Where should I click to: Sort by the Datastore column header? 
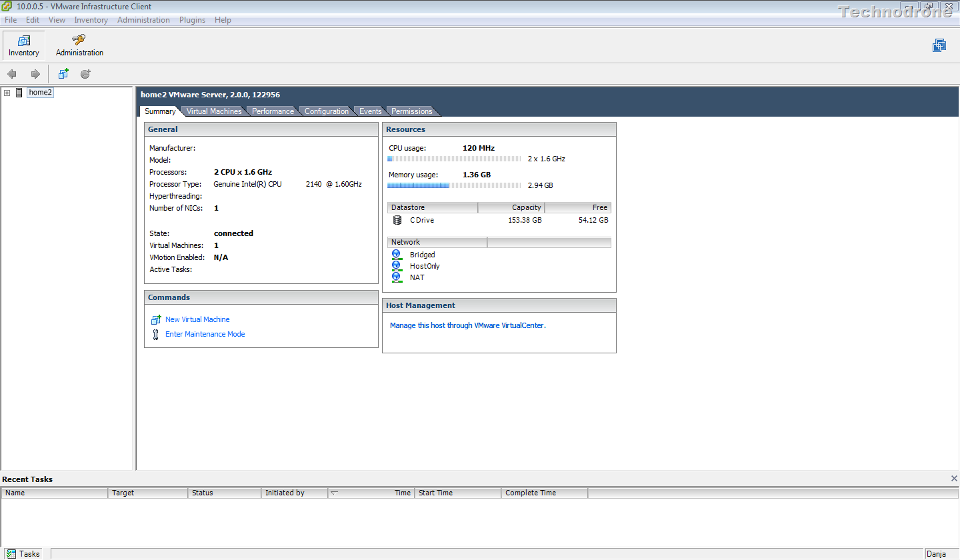click(433, 207)
